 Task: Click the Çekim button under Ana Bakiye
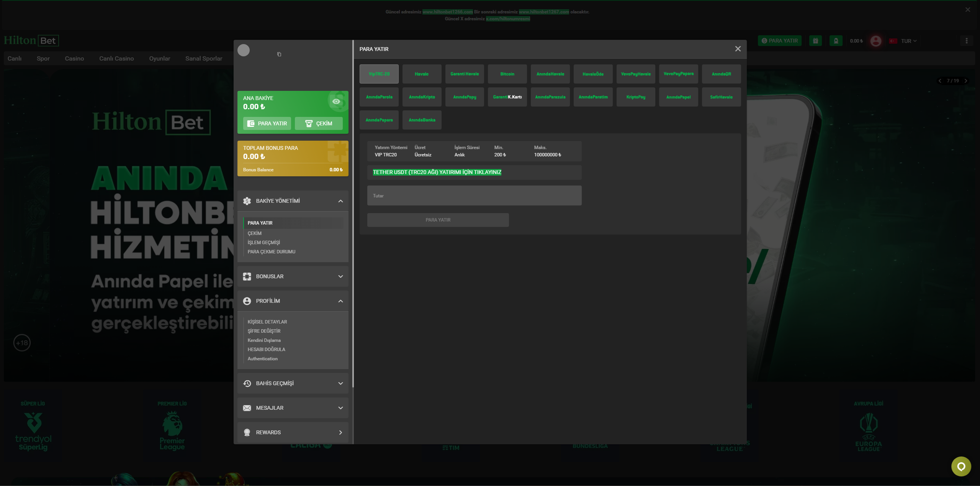point(319,123)
